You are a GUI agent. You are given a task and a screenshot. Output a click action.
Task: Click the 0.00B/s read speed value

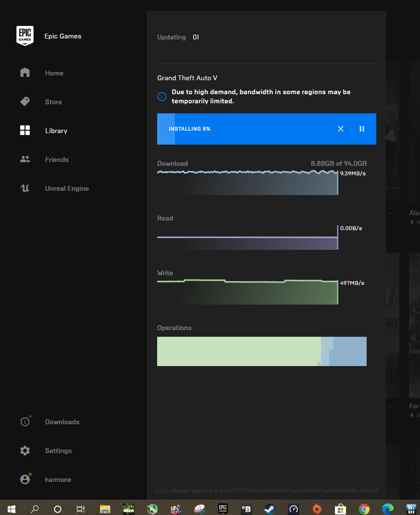[351, 228]
